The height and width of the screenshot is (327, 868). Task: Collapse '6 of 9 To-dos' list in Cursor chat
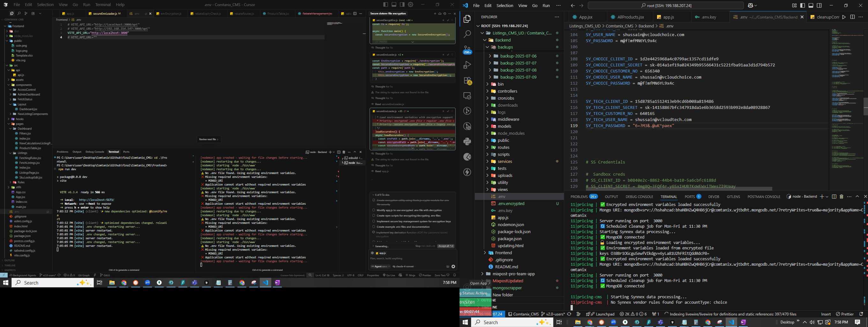[x=373, y=195]
